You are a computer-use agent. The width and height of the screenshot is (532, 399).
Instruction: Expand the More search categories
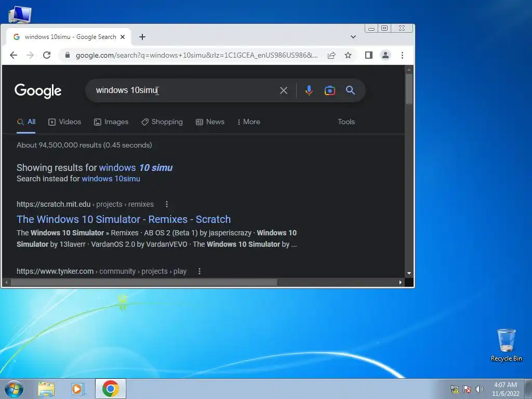[249, 122]
